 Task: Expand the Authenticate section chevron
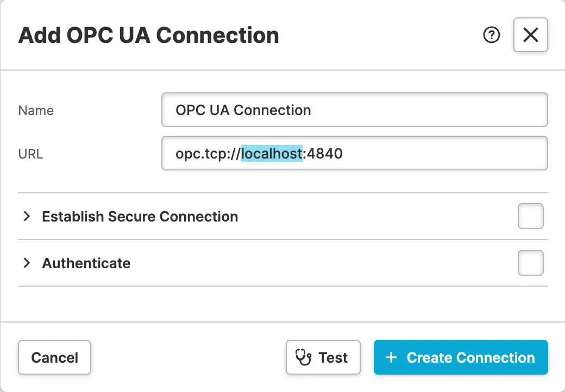coord(27,263)
